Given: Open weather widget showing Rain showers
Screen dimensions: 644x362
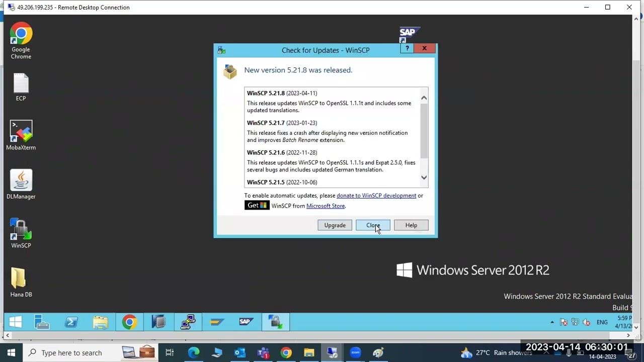Looking at the screenshot, I should point(496,353).
